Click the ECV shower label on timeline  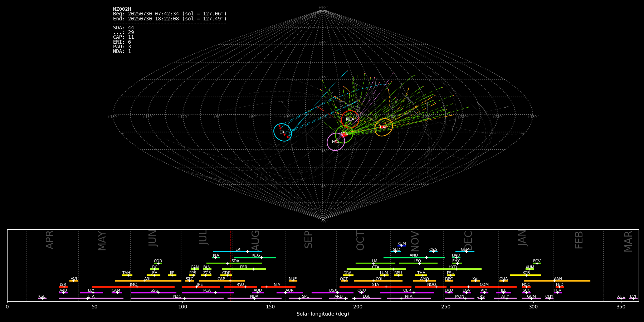(537, 261)
